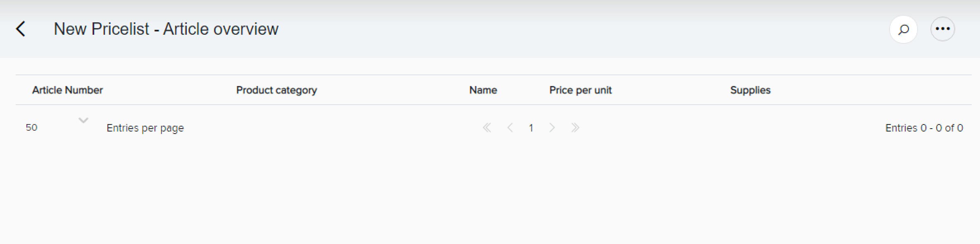Jump to first page with double-left arrows

[487, 128]
